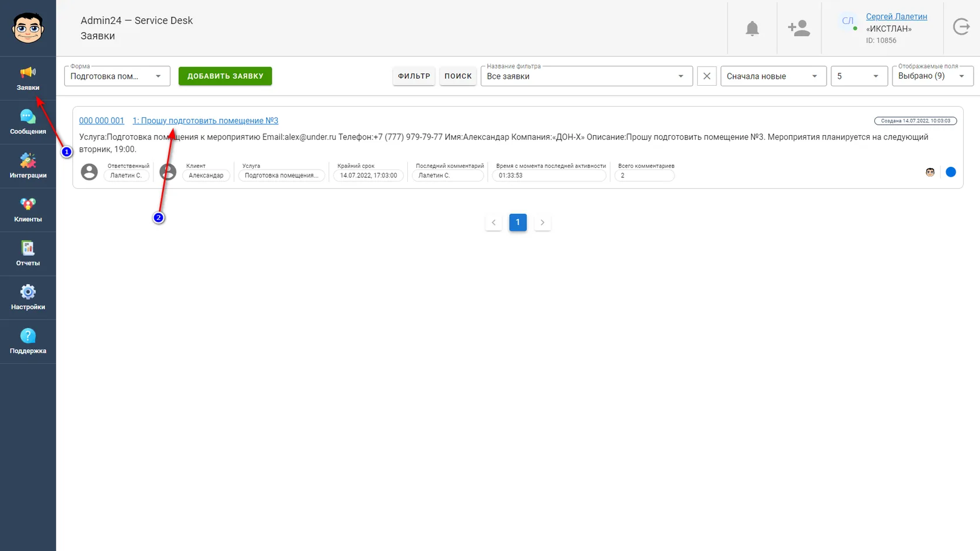Expand the Форма dropdown
This screenshot has height=551, width=980.
tap(117, 76)
